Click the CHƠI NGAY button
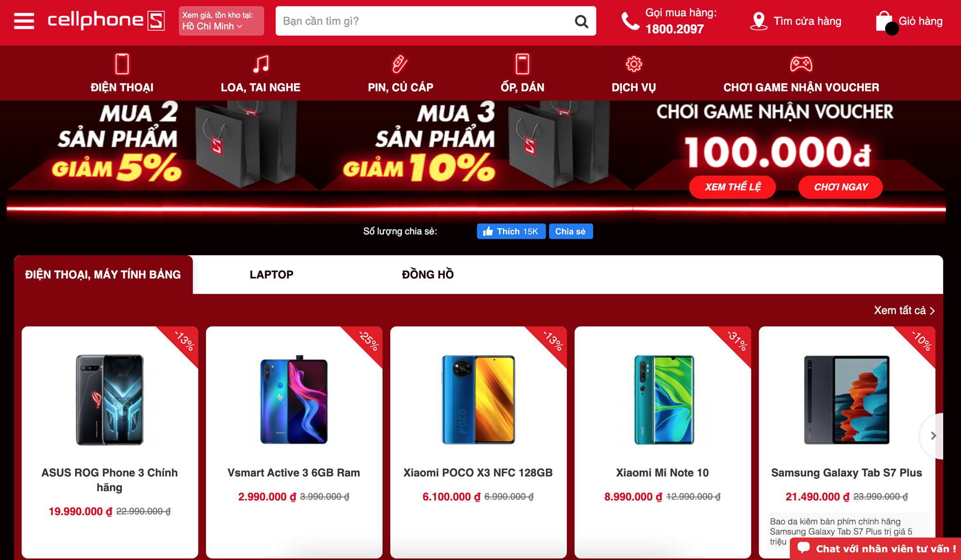Screen dimensions: 961x560 (840, 187)
